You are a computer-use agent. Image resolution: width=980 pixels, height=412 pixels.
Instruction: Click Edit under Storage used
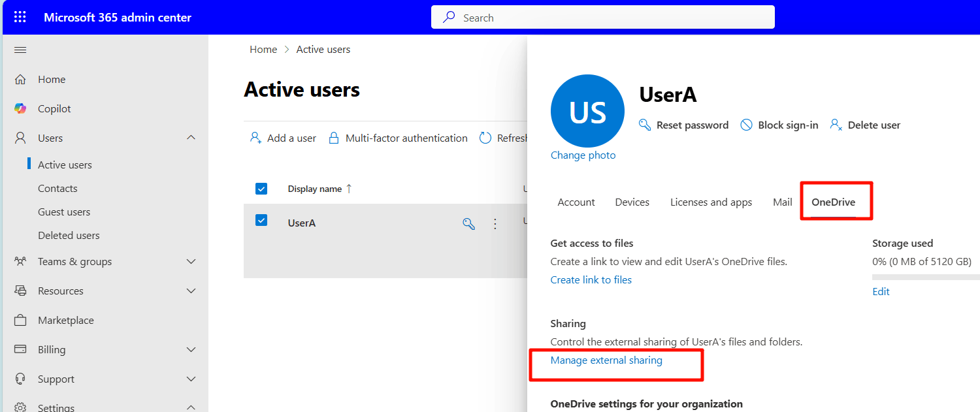881,291
